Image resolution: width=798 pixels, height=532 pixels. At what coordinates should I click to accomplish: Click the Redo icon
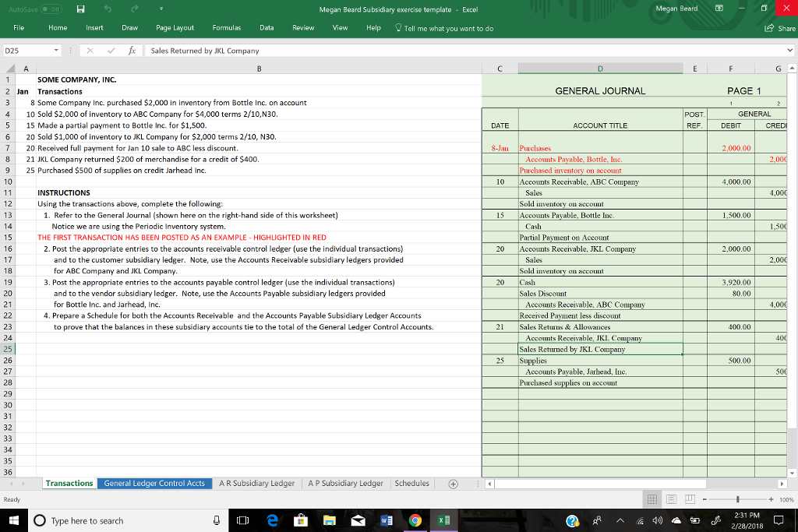point(135,9)
